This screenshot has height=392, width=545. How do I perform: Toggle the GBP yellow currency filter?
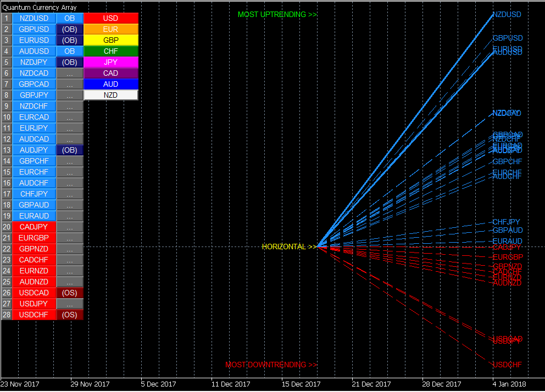tap(110, 40)
